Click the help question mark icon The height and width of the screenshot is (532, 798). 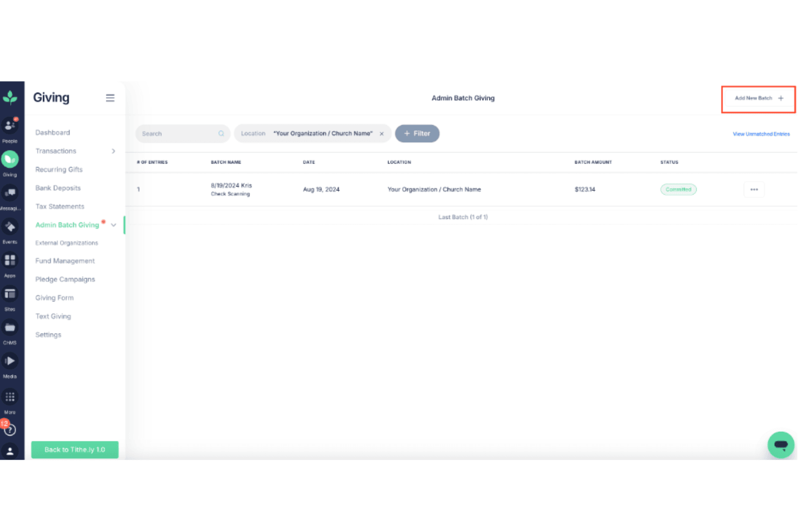10,430
